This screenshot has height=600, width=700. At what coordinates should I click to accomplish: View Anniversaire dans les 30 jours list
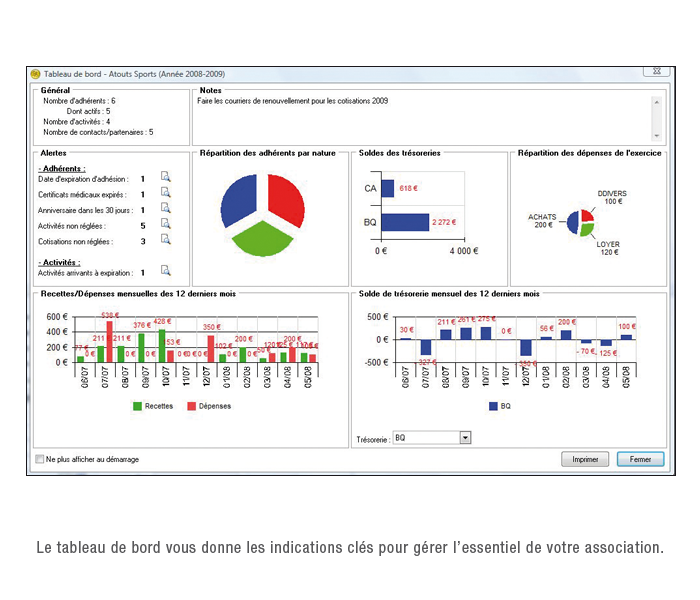pos(166,209)
